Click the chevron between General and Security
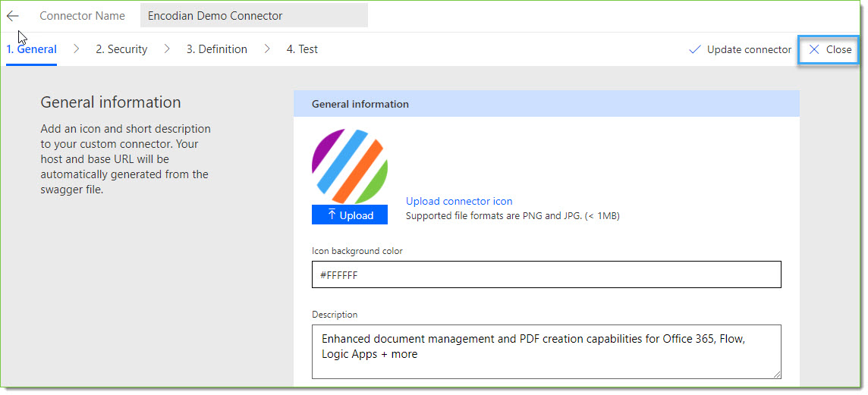The height and width of the screenshot is (395, 868). pyautogui.click(x=77, y=49)
